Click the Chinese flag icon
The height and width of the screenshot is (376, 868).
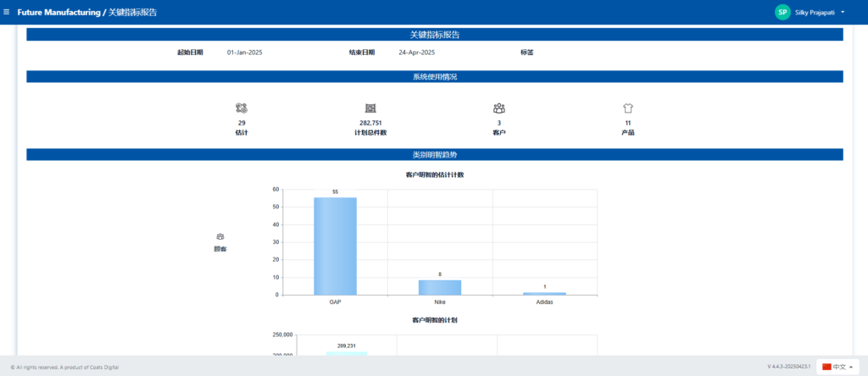tap(826, 367)
